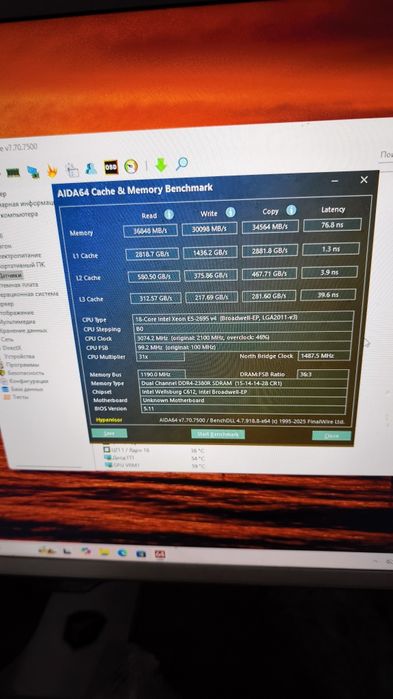393x699 pixels.
Task: Click the Memory Write value 30098 MB/s
Action: coord(209,229)
